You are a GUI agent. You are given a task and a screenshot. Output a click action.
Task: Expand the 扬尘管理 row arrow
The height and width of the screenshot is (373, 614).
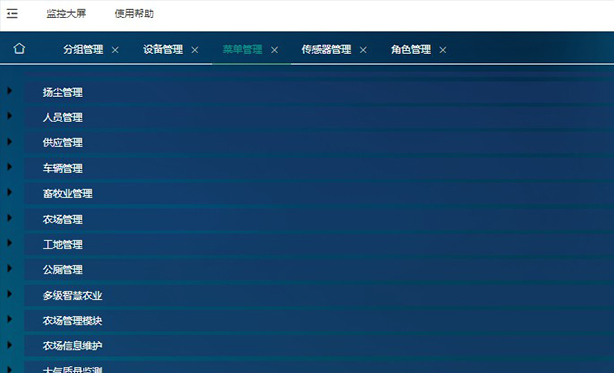[x=10, y=91]
